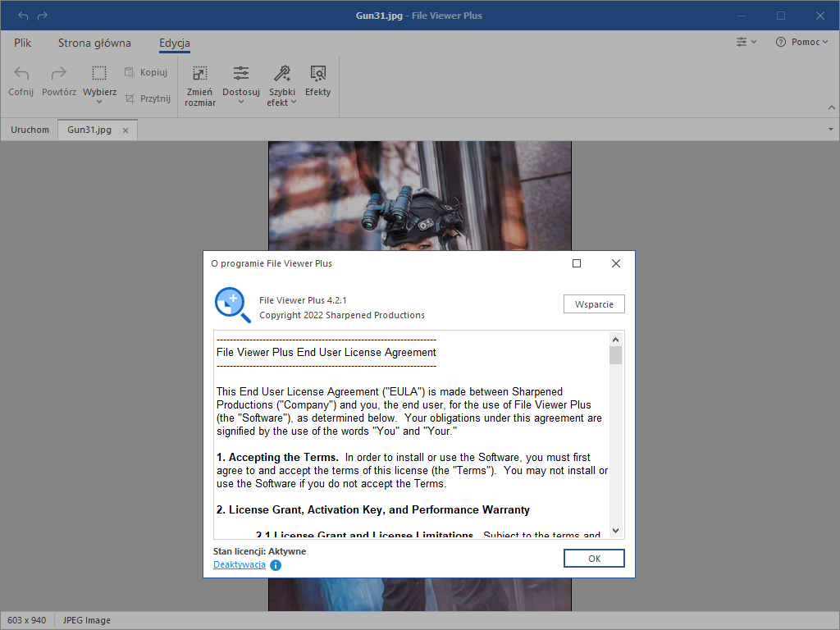This screenshot has height=630, width=840.
Task: Collapse the ribbon with the chevron
Action: [832, 107]
